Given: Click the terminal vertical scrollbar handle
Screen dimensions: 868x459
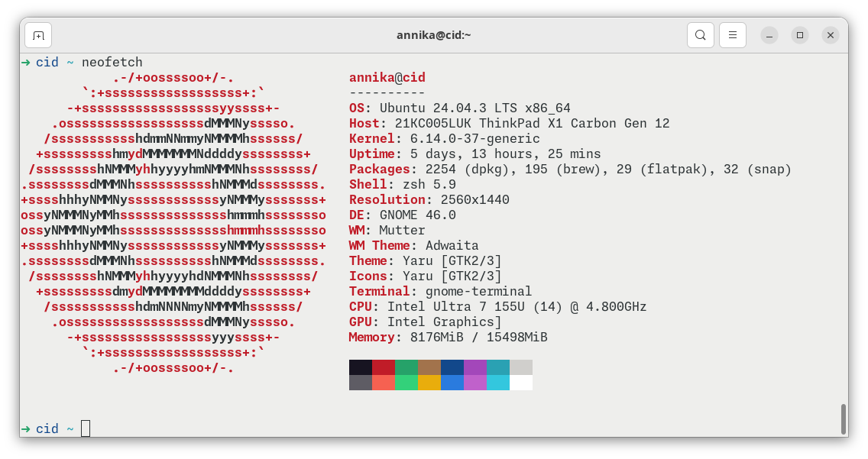Looking at the screenshot, I should point(843,419).
